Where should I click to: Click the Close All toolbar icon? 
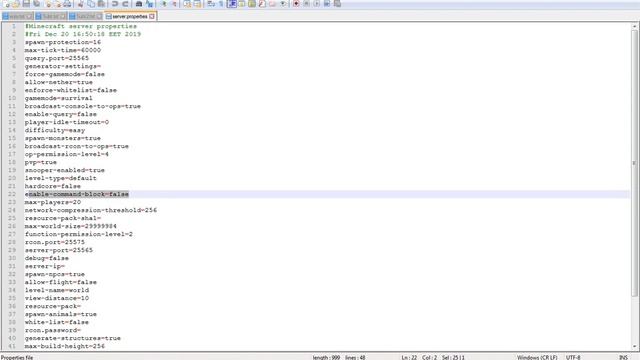58,4
